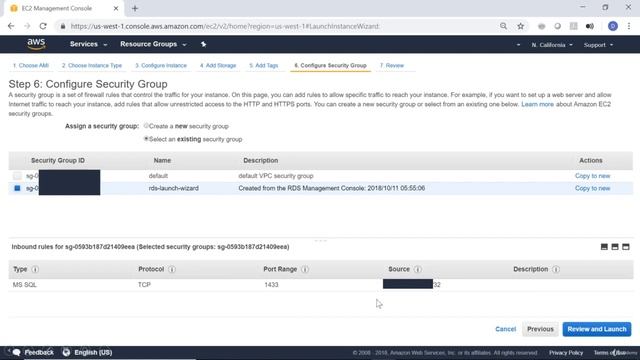Open the N. California region dropdown
This screenshot has width=640, height=360.
click(552, 45)
